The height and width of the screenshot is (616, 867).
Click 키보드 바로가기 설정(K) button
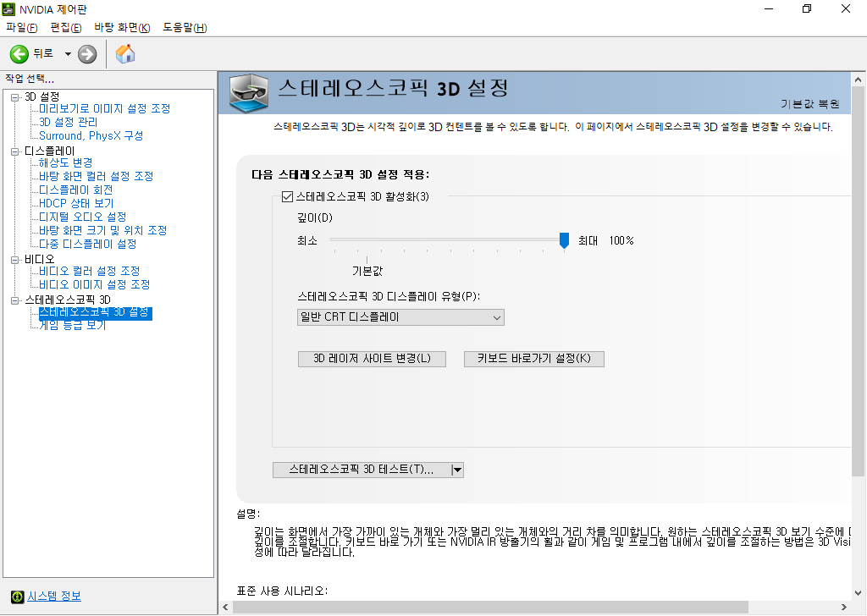point(533,359)
